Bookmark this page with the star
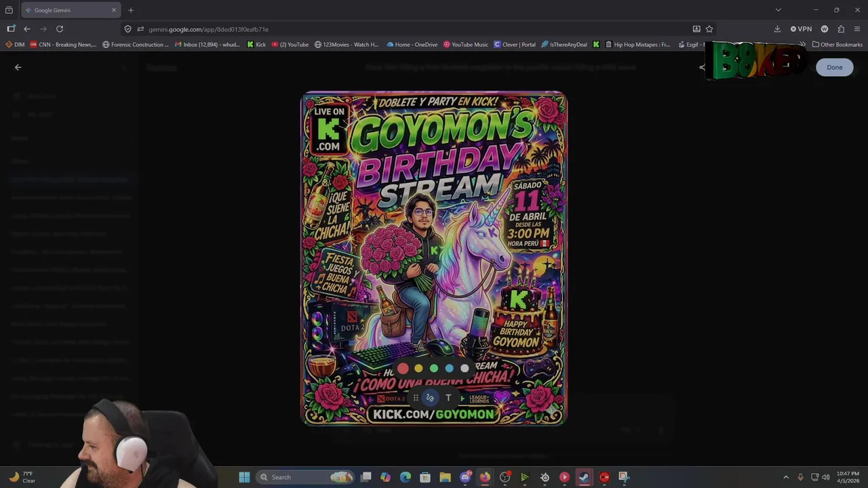868x488 pixels. [x=709, y=29]
